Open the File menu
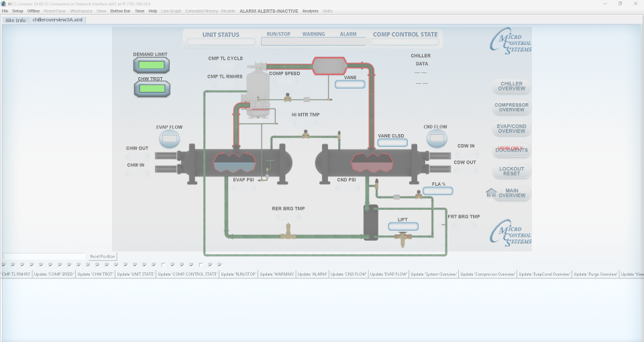This screenshot has width=644, height=342. click(x=5, y=11)
